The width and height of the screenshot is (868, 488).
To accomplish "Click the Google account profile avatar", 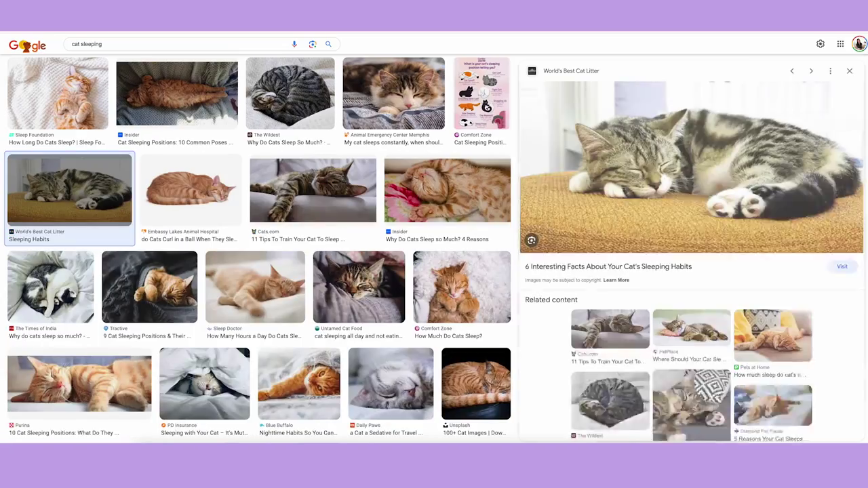I will (x=859, y=44).
